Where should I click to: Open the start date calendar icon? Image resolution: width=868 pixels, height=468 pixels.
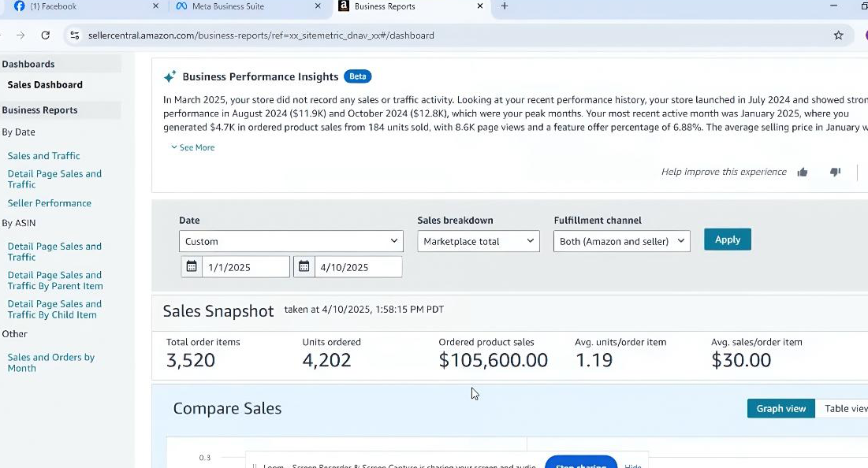[x=192, y=267]
